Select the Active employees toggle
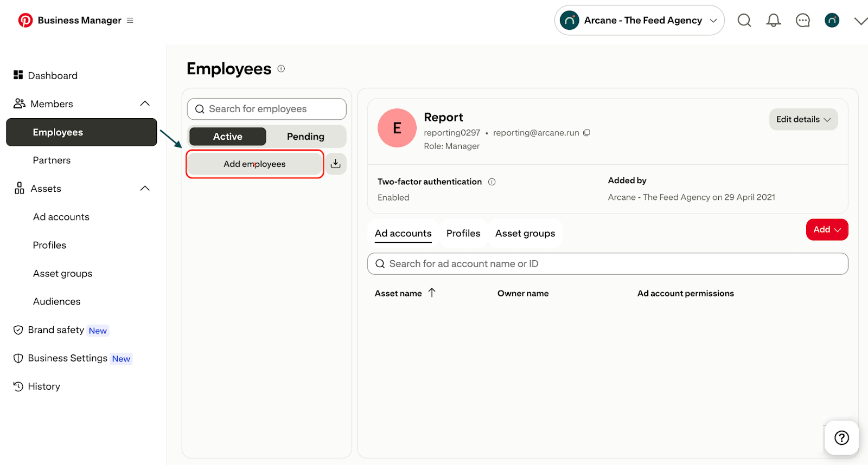The width and height of the screenshot is (868, 465). coord(227,137)
